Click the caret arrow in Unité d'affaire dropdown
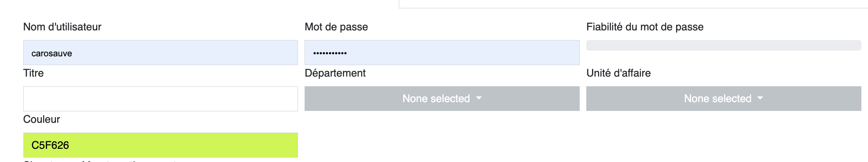The image size is (868, 162). pyautogui.click(x=760, y=98)
